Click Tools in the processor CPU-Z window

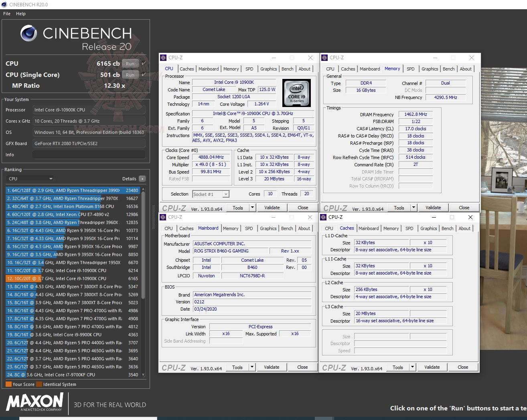point(238,208)
